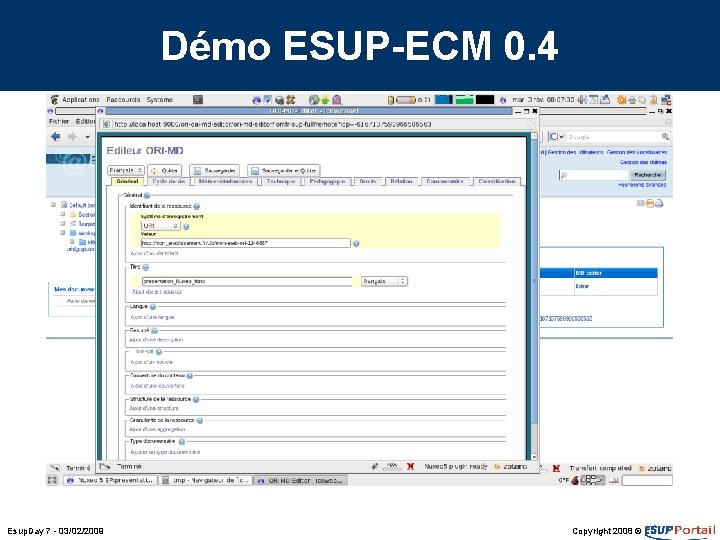Click the Recherche button in background page
Viewport: 720px width, 540px height.
pos(647,175)
